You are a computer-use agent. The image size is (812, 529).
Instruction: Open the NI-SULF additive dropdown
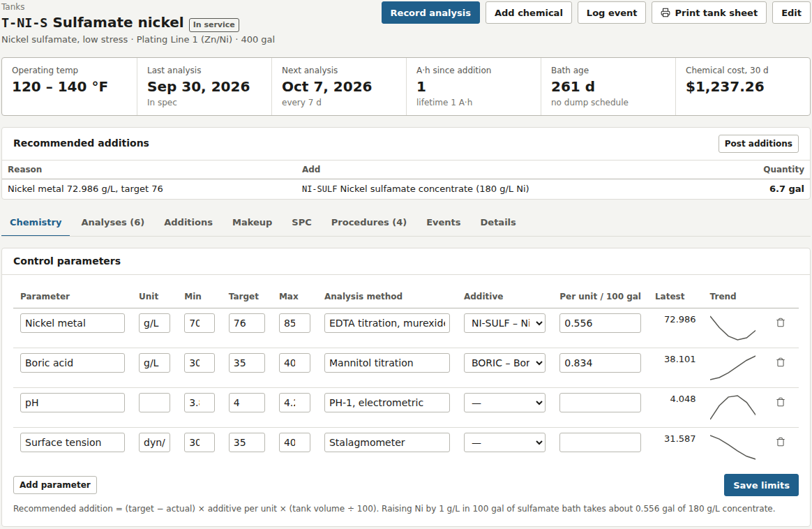coord(504,323)
